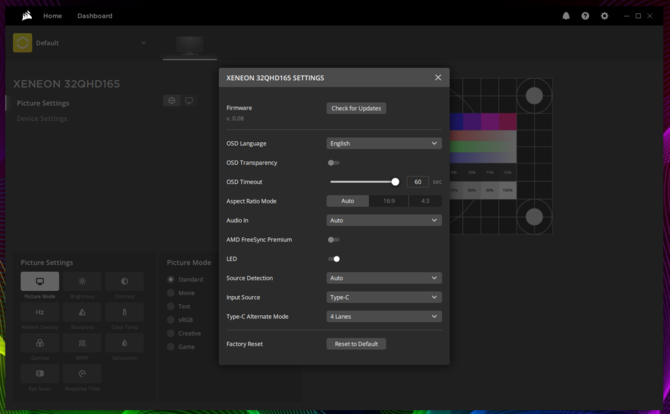Click the yellow Default profile icon

(23, 43)
